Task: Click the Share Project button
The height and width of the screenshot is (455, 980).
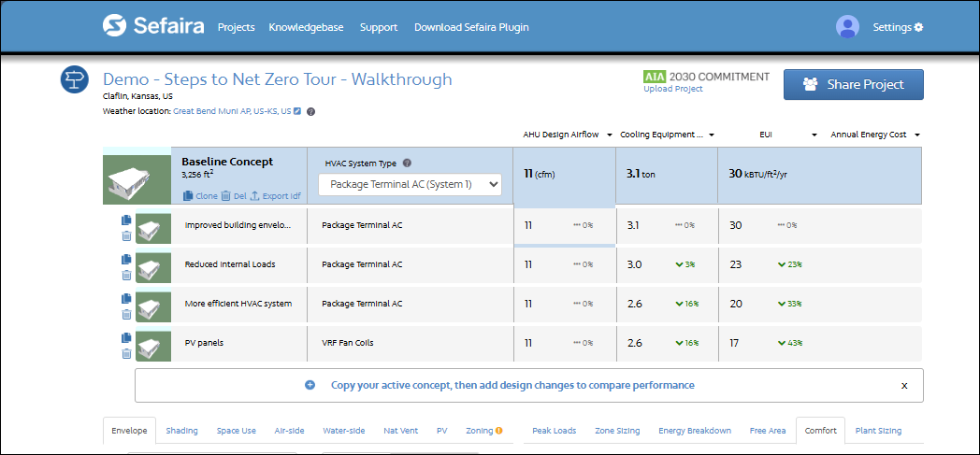Action: tap(854, 84)
